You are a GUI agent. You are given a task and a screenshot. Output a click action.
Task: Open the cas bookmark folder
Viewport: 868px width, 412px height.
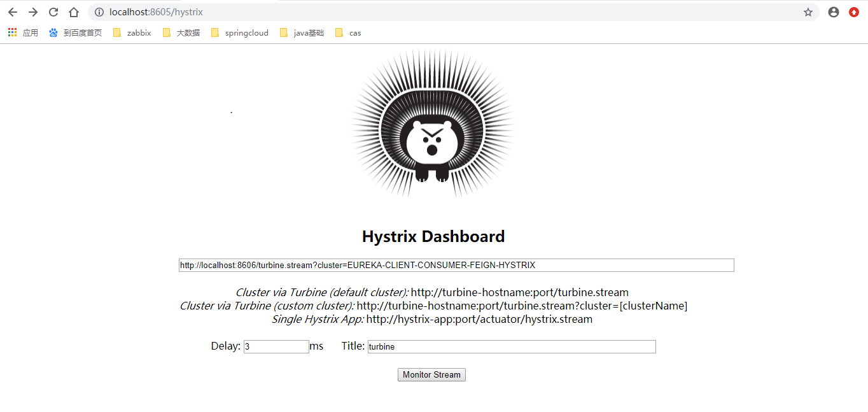pos(348,32)
